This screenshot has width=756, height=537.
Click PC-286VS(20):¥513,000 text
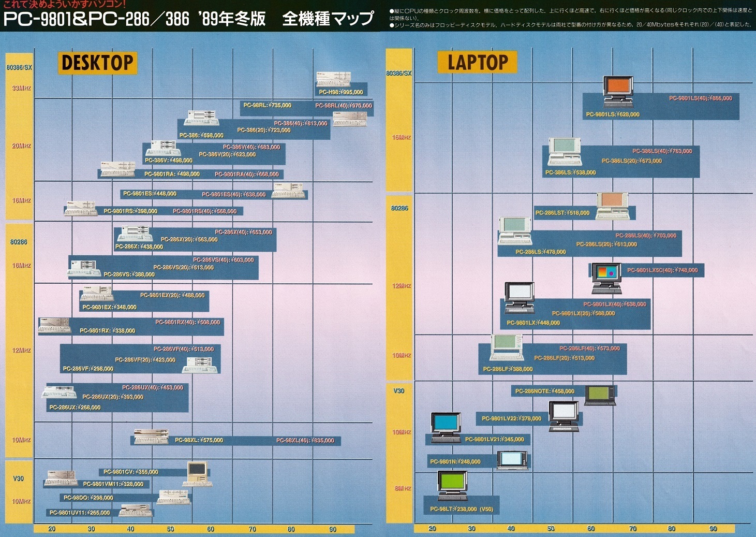click(184, 268)
